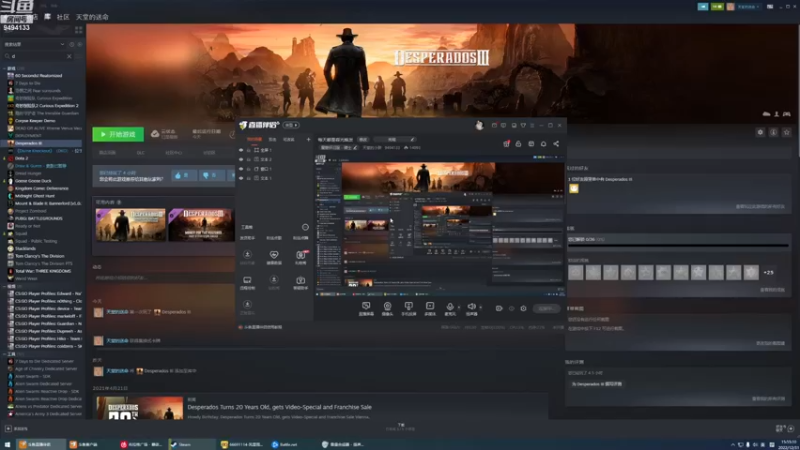Viewport: 800px width, 450px height.
Task: Click thumbs-up recommend button for game
Action: 183,175
